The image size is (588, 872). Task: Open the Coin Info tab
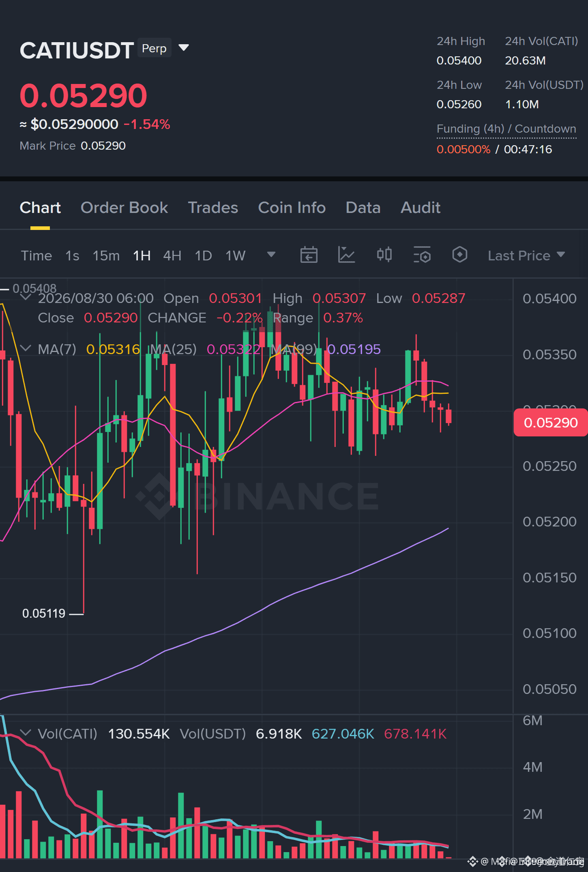292,208
